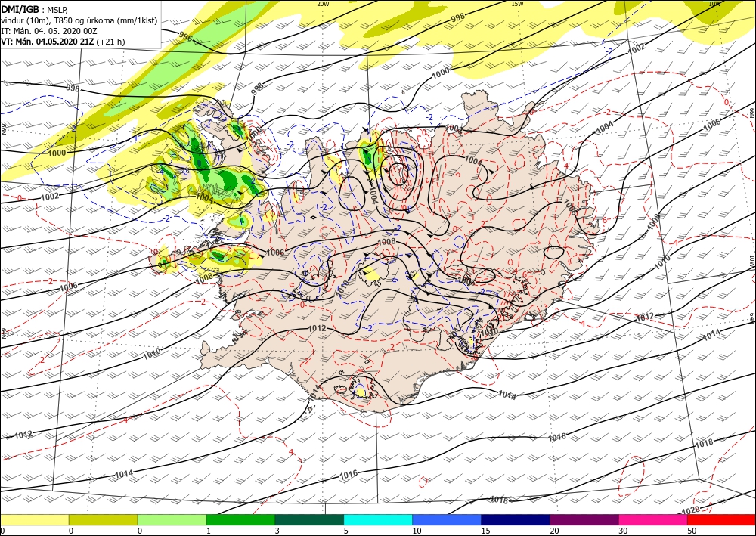Select the 'IT: Mán. 04. 05. 2020 00Z' line
756x536 pixels.
(49, 31)
